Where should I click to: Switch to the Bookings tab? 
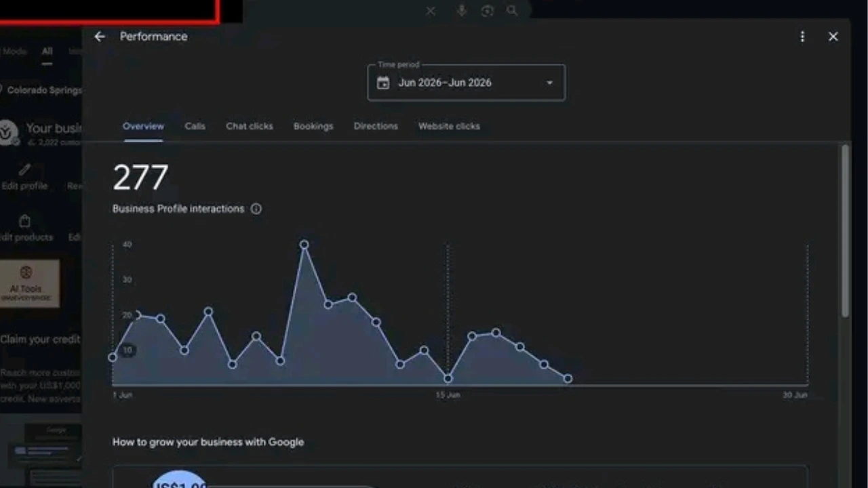tap(313, 126)
